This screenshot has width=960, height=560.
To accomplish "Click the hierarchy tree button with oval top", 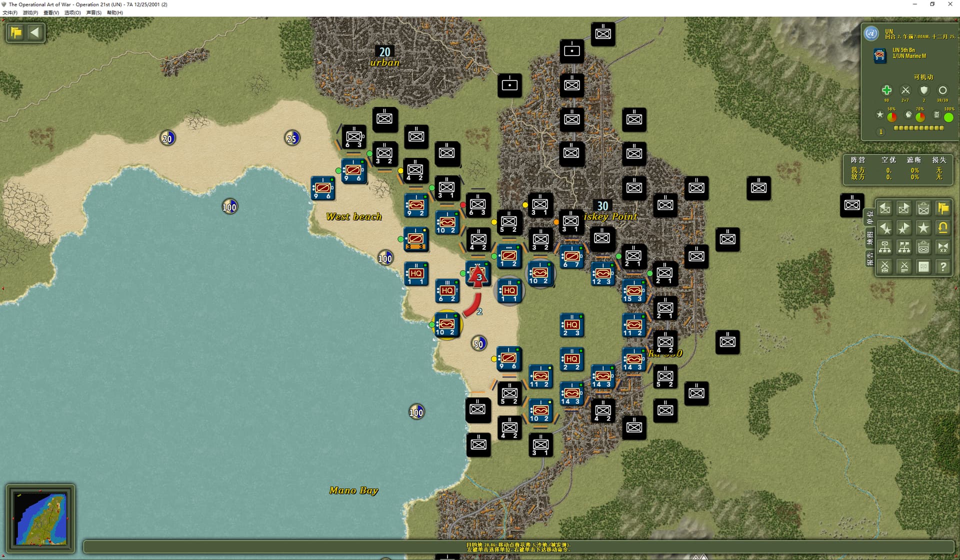I will (x=885, y=247).
